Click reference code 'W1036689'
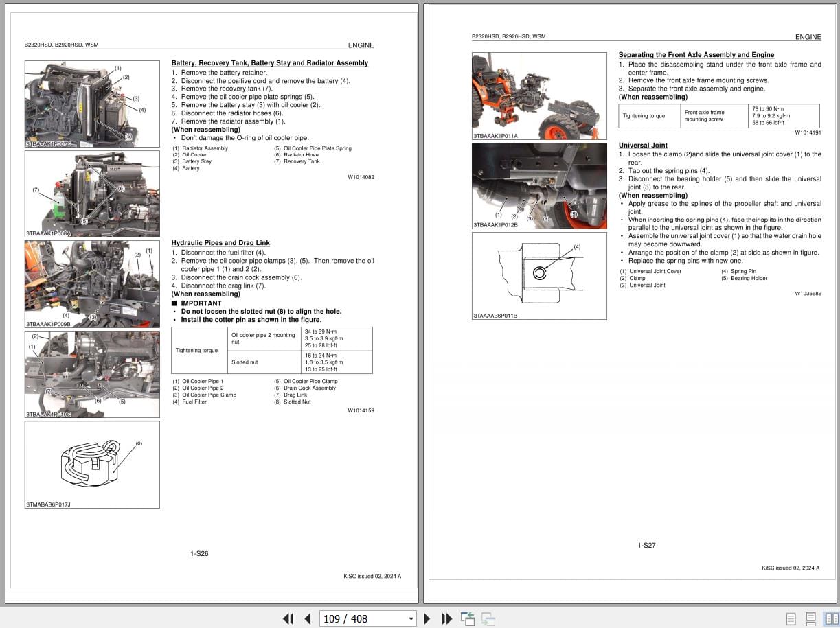The image size is (840, 628). [x=808, y=293]
